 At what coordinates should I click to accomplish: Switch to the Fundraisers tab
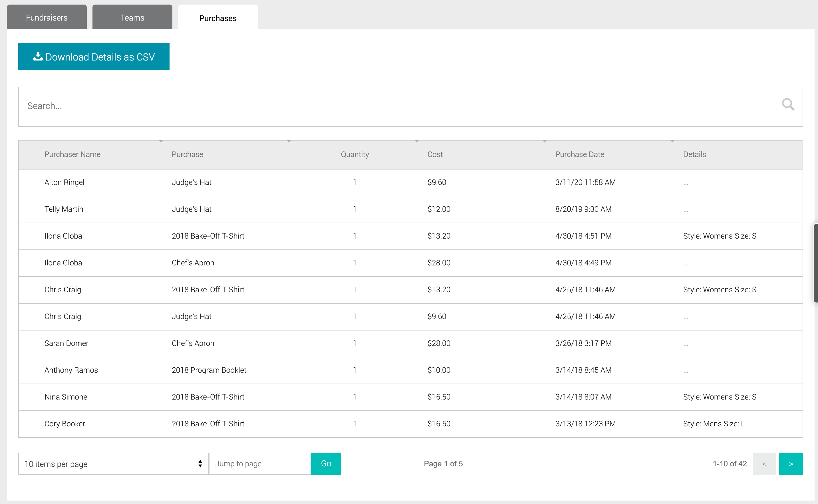[47, 18]
